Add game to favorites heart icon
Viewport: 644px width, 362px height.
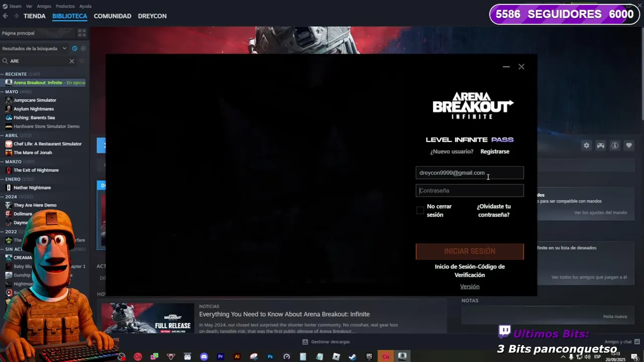coord(628,145)
